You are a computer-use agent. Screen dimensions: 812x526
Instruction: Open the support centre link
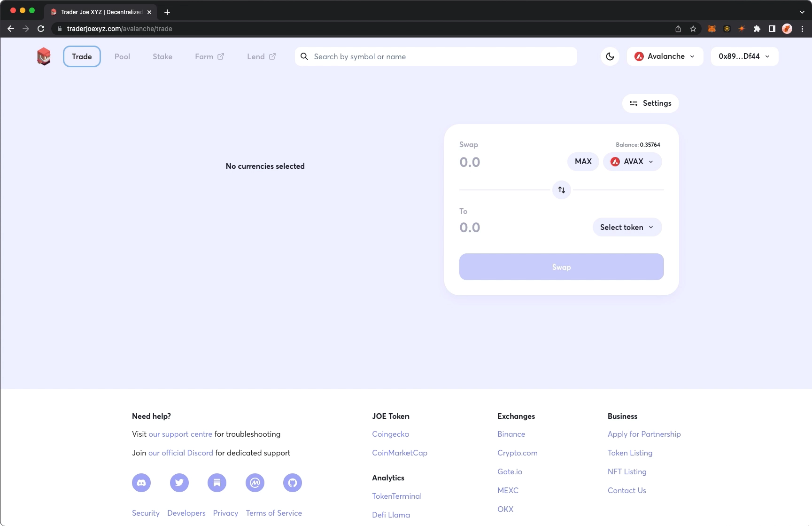point(180,434)
